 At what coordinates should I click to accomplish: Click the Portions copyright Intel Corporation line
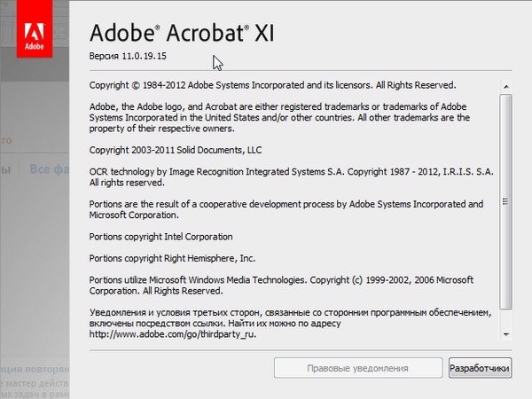[x=160, y=237]
